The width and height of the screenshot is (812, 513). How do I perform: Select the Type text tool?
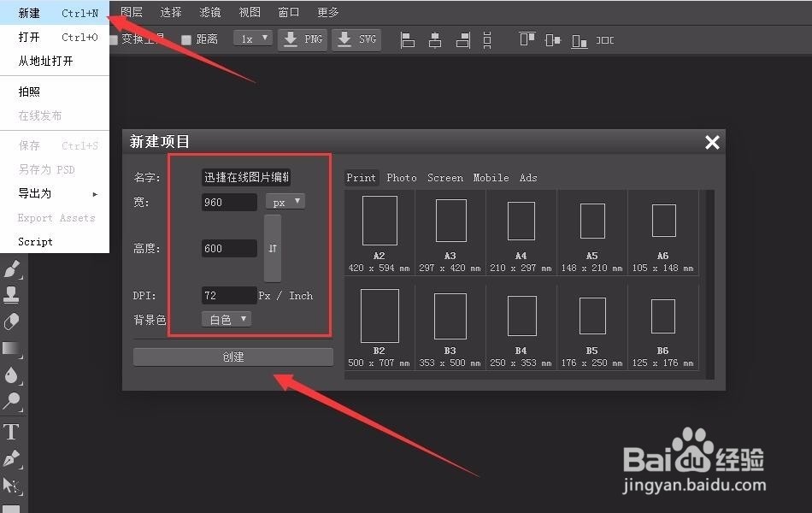coord(11,432)
